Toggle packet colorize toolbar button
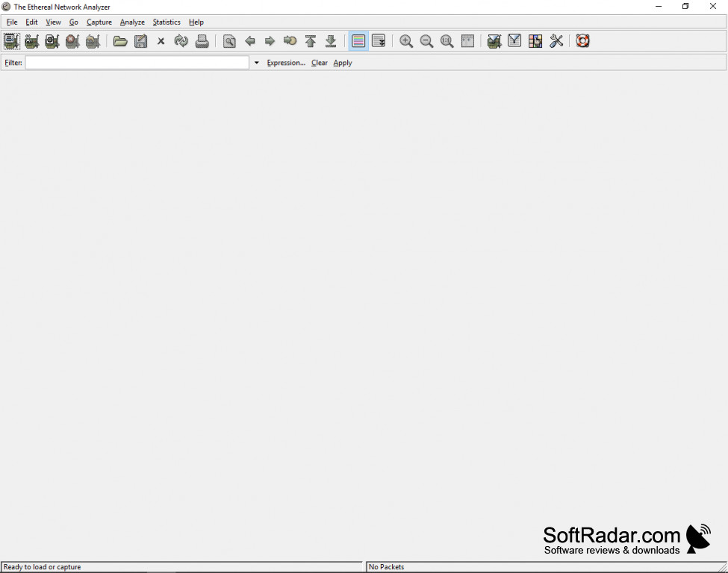The image size is (728, 573). coord(358,41)
